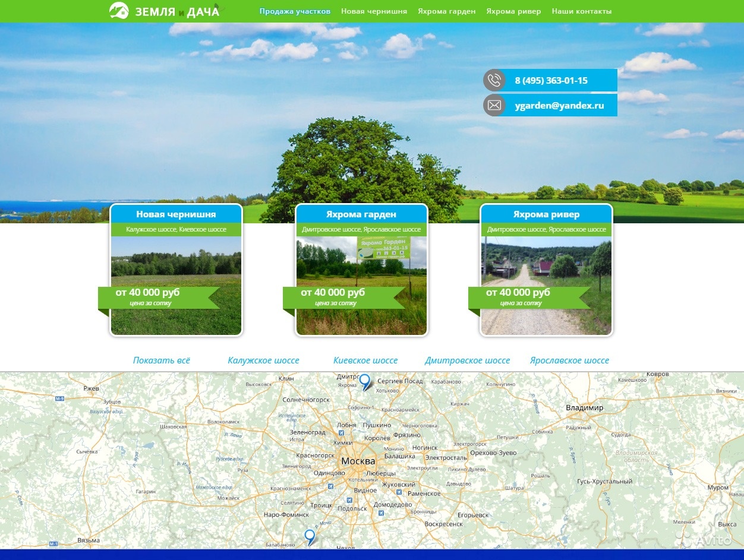The width and height of the screenshot is (744, 560).
Task: Click the Ржев map label
Action: point(92,388)
